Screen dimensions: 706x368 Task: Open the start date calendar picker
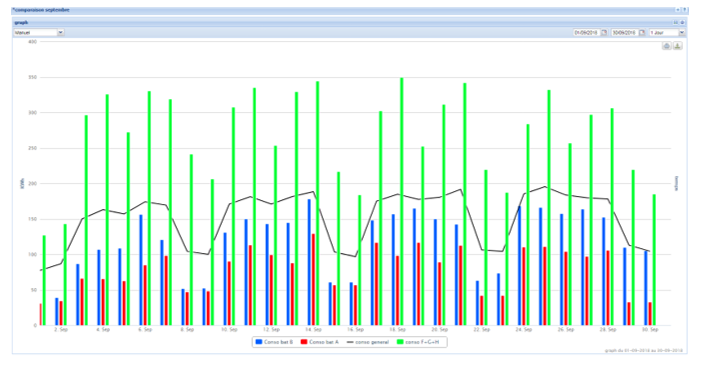click(x=604, y=32)
